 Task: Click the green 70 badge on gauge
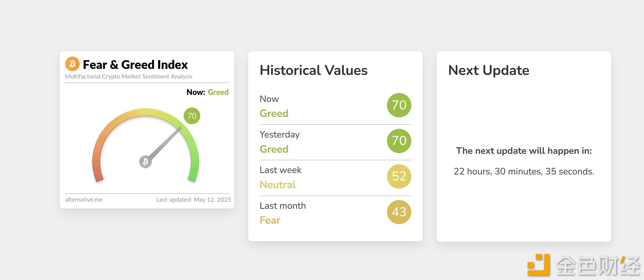pyautogui.click(x=192, y=116)
